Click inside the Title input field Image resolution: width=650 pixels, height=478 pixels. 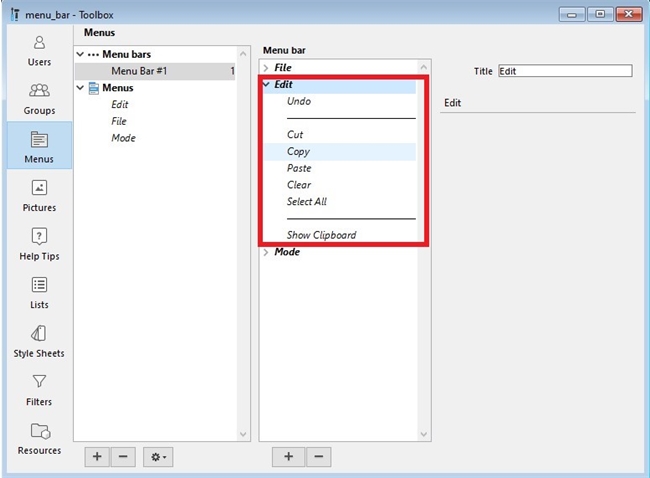pos(565,71)
